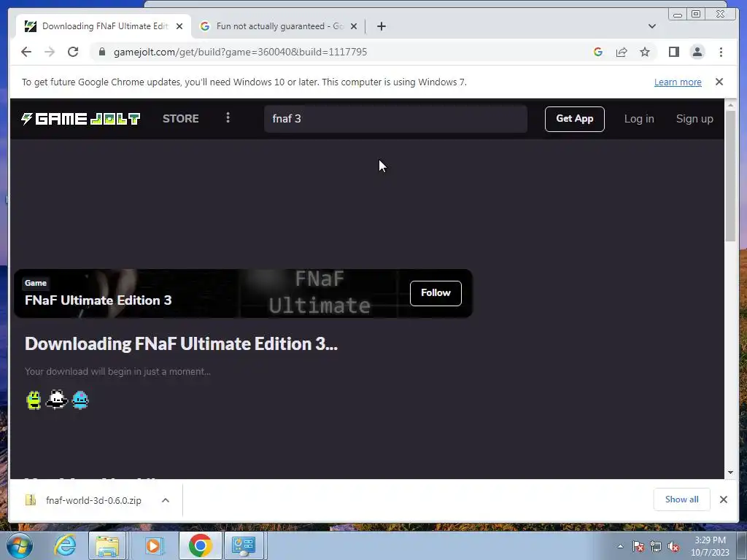Open the Chrome three-dot menu
This screenshot has width=747, height=560.
click(x=721, y=52)
